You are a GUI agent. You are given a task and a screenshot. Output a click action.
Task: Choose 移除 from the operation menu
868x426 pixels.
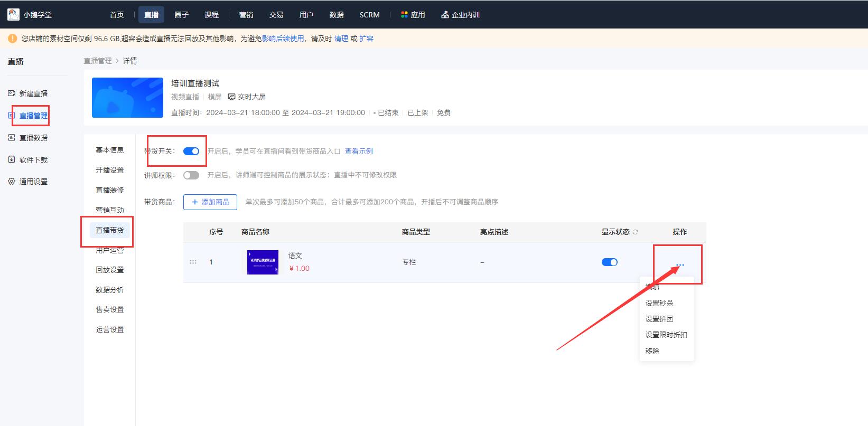652,351
